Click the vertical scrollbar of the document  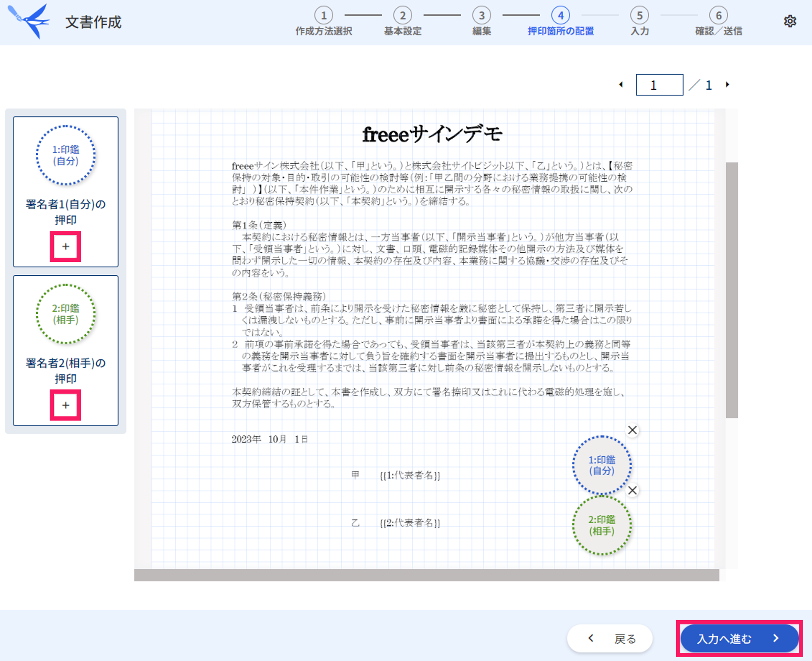coord(732,290)
